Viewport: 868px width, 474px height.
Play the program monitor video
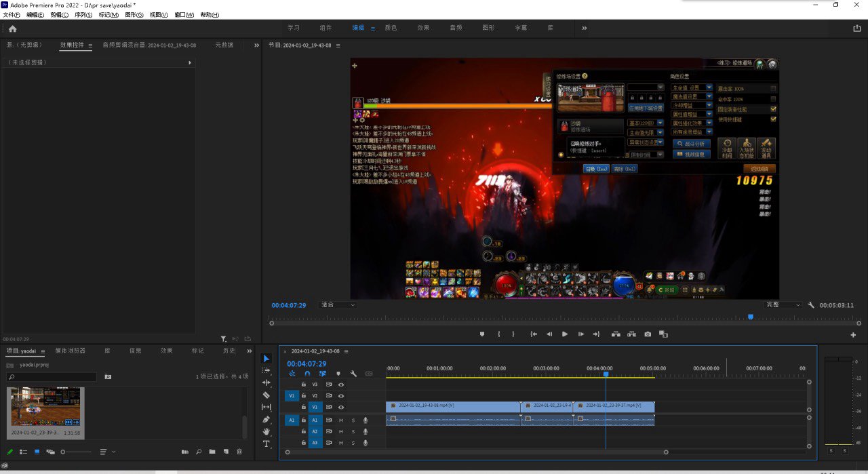(565, 334)
